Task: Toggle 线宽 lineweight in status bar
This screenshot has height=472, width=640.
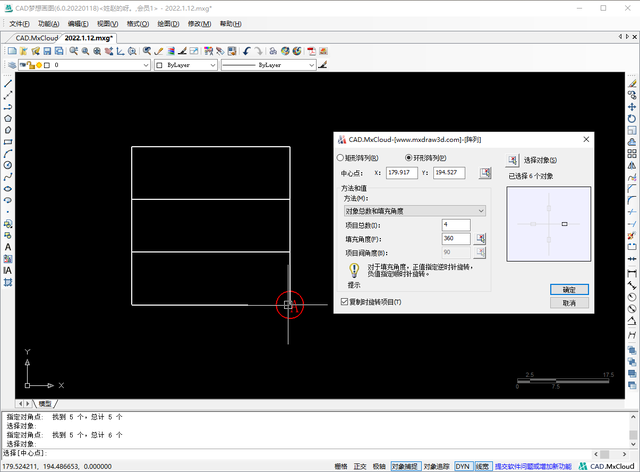Action: pos(482,466)
